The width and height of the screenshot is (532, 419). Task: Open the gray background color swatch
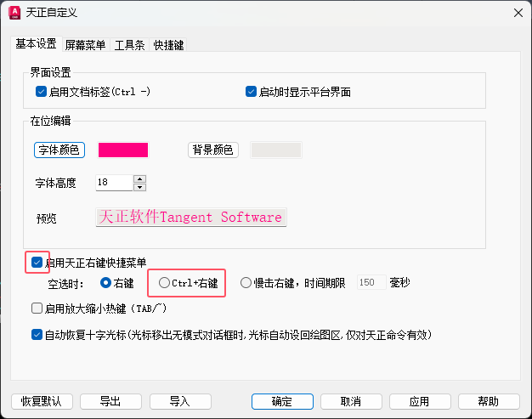click(276, 150)
